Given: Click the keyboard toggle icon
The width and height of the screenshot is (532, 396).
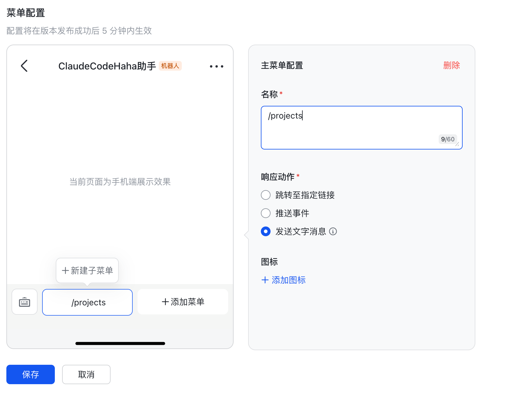Looking at the screenshot, I should click(x=25, y=302).
